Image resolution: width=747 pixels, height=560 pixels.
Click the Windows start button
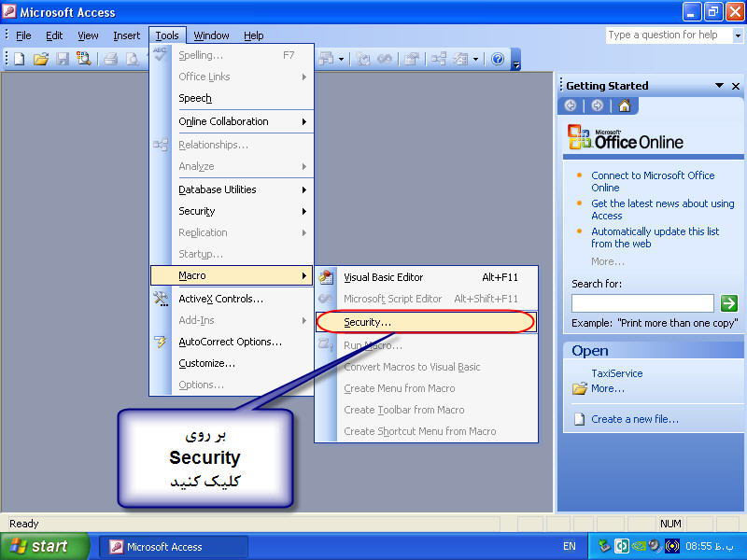click(44, 546)
